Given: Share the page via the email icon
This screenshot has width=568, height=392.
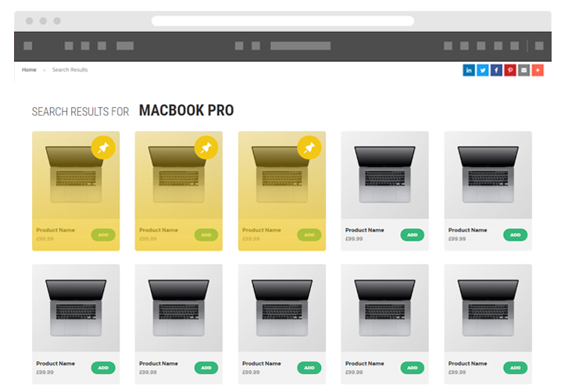Looking at the screenshot, I should (523, 70).
